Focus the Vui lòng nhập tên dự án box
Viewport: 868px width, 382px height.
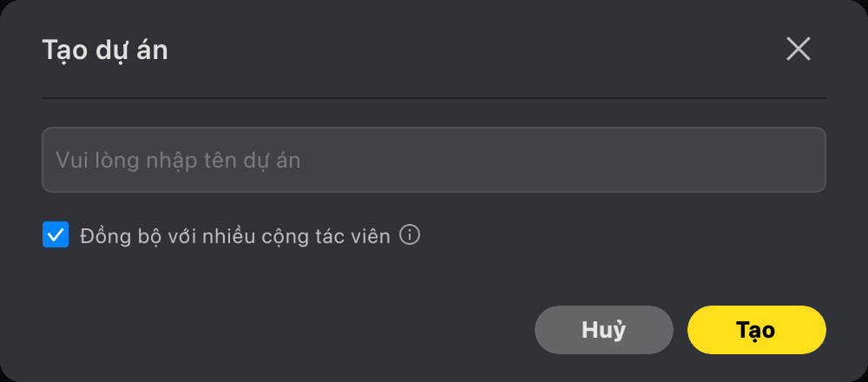(x=433, y=160)
